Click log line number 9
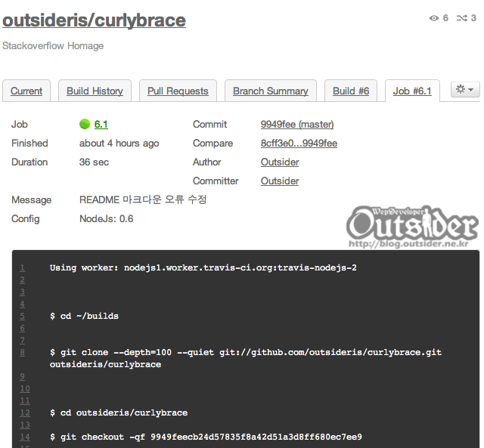This screenshot has width=484, height=448. pyautogui.click(x=22, y=376)
